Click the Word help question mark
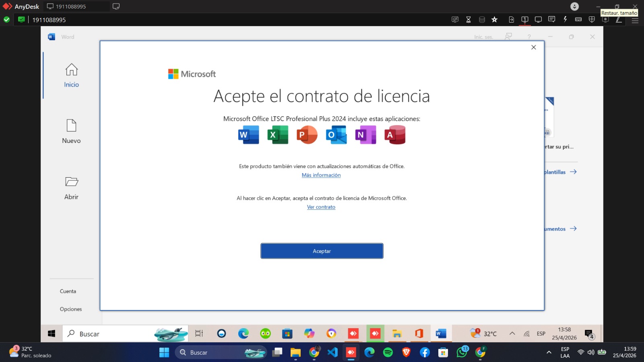Viewport: 644px width, 362px height. point(529,37)
